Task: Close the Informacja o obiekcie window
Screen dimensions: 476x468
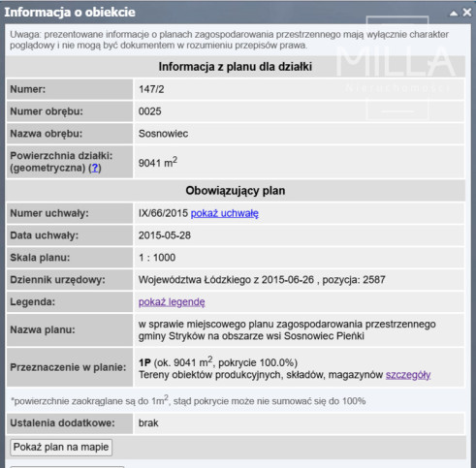Action: click(x=467, y=13)
